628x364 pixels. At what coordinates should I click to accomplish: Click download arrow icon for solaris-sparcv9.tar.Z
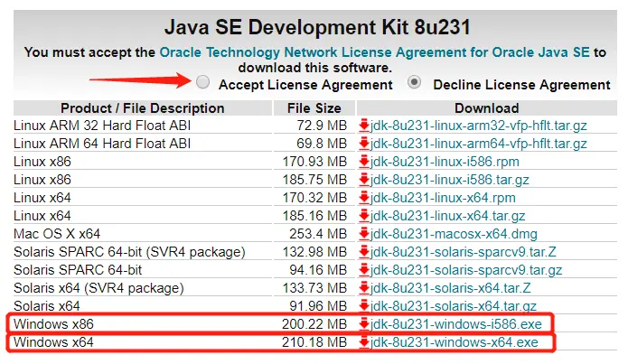pos(364,251)
